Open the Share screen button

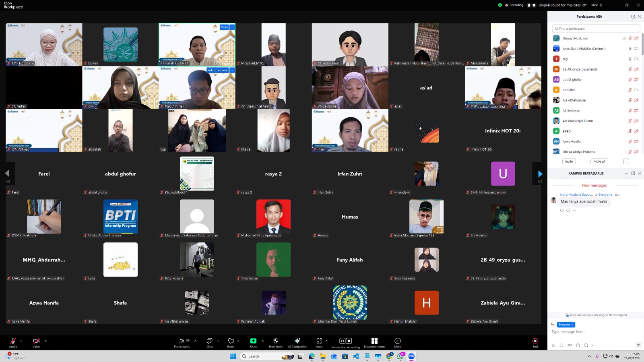[253, 341]
